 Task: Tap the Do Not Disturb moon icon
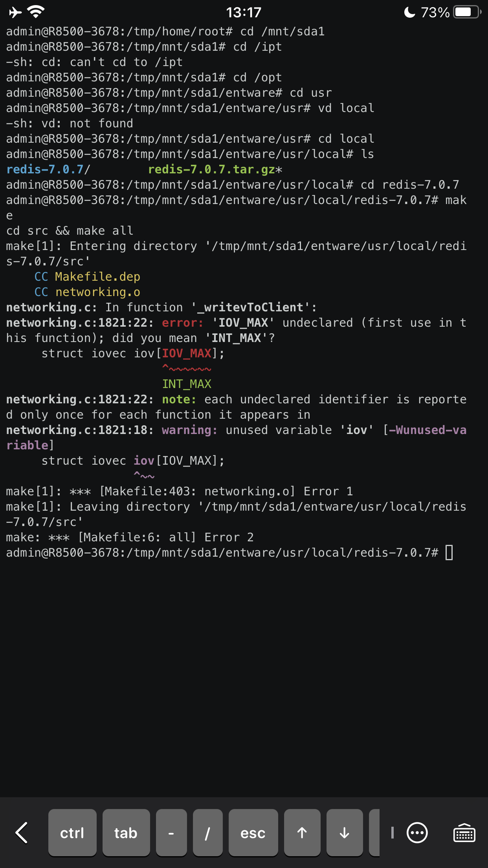coord(409,13)
